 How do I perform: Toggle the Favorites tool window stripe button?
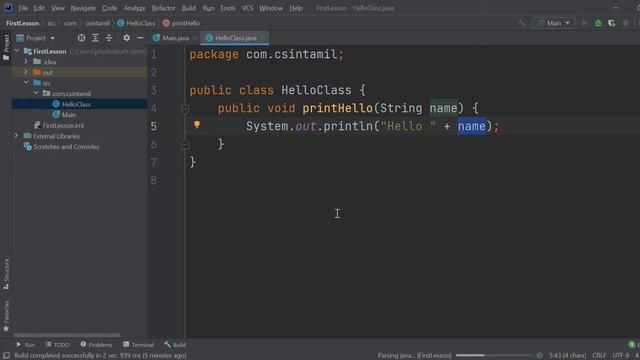(x=6, y=316)
